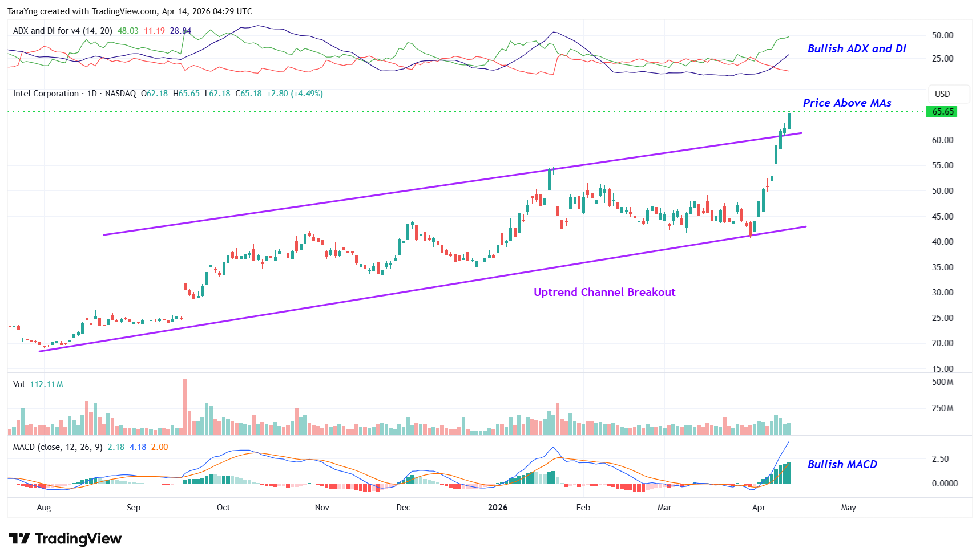Select the 'Price Above MAs' annotation
The image size is (980, 560).
pyautogui.click(x=846, y=103)
